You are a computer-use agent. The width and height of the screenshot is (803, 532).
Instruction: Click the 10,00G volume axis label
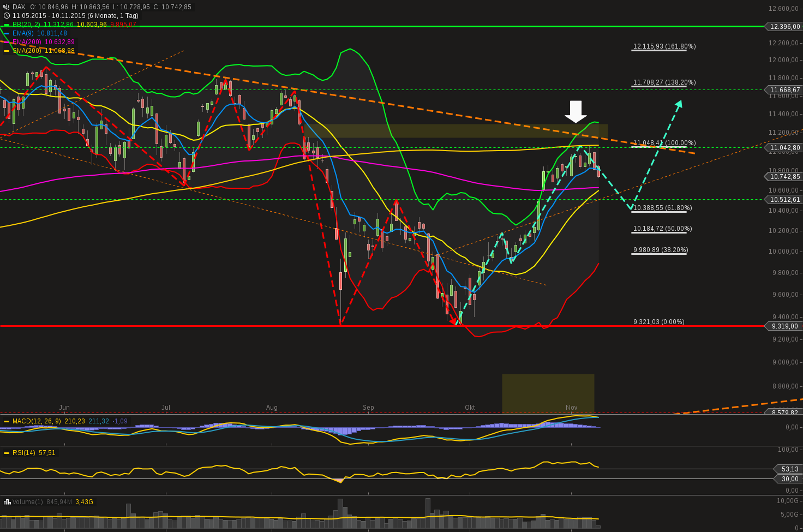pos(788,501)
